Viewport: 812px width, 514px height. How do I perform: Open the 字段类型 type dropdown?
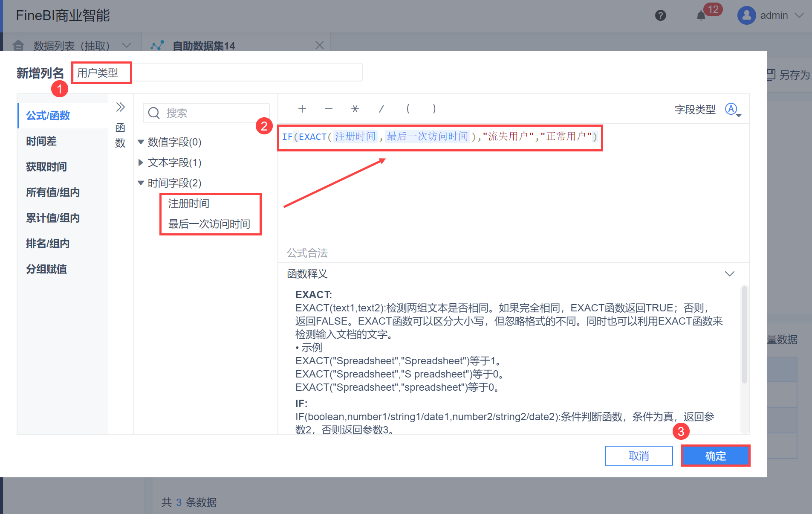pos(733,110)
